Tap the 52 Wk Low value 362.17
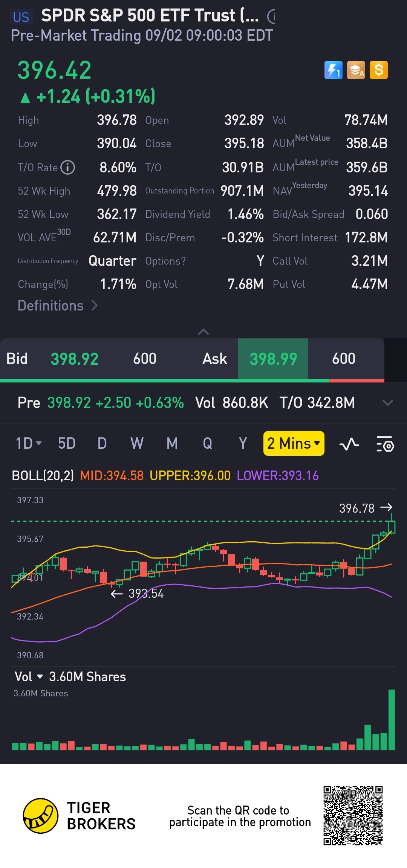407x868 pixels. point(117,214)
